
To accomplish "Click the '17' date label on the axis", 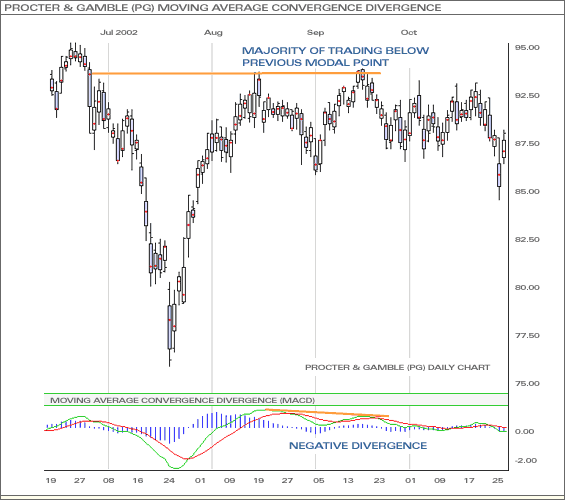I will click(x=469, y=481).
